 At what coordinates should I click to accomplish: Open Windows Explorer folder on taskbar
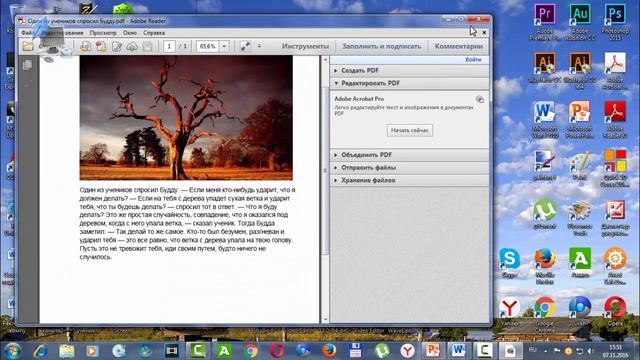click(67, 351)
